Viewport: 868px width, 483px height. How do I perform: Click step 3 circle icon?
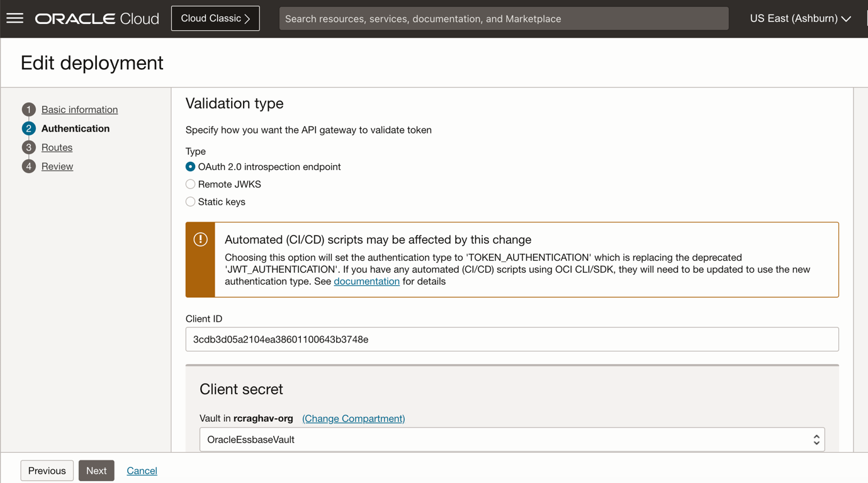[x=28, y=147]
